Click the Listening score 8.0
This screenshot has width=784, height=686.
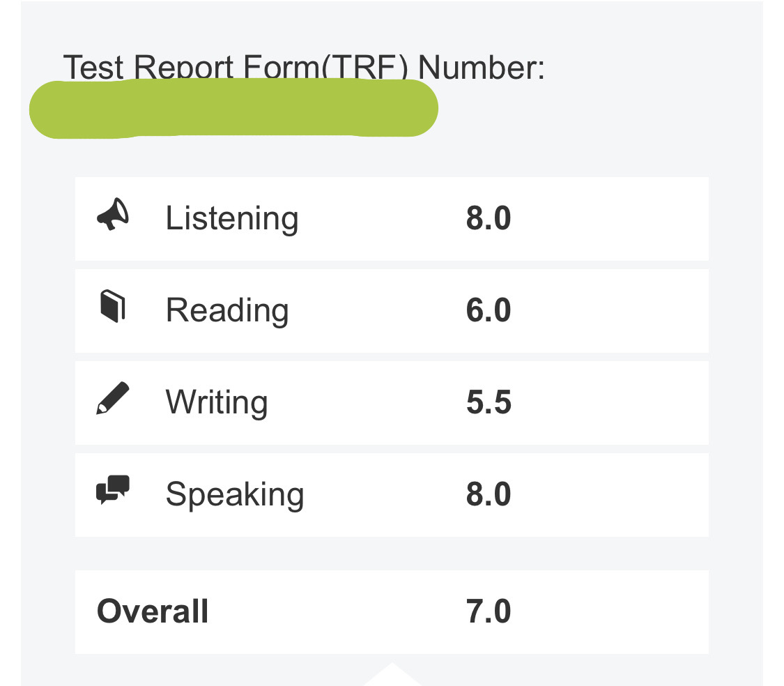489,218
